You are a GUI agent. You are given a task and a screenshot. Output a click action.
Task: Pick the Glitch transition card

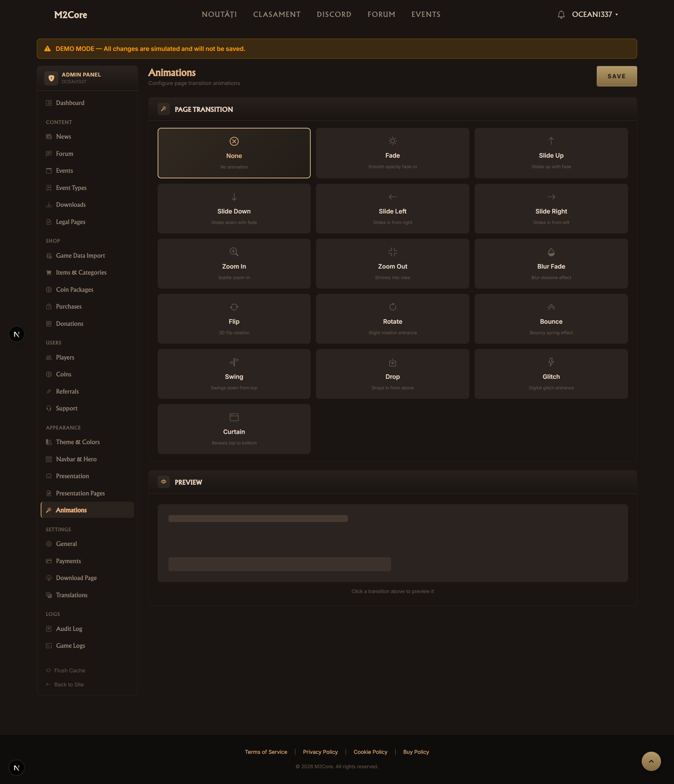[551, 374]
